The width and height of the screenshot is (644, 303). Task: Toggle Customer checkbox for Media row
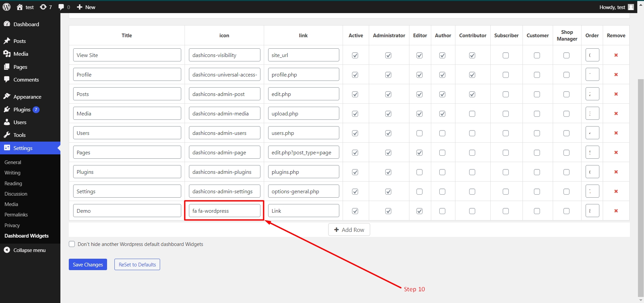click(x=537, y=114)
